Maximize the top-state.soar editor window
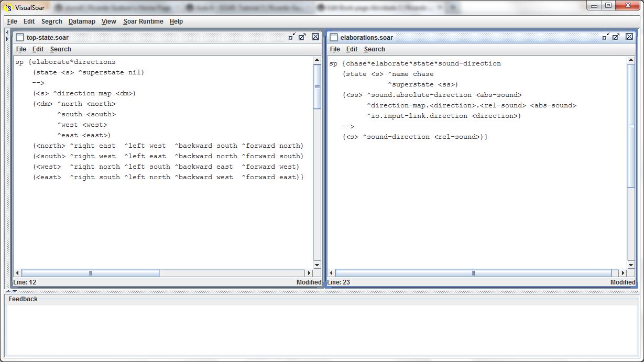644x362 pixels. (302, 37)
